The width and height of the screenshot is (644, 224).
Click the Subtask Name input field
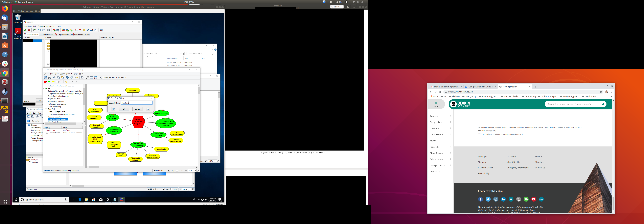(x=137, y=103)
